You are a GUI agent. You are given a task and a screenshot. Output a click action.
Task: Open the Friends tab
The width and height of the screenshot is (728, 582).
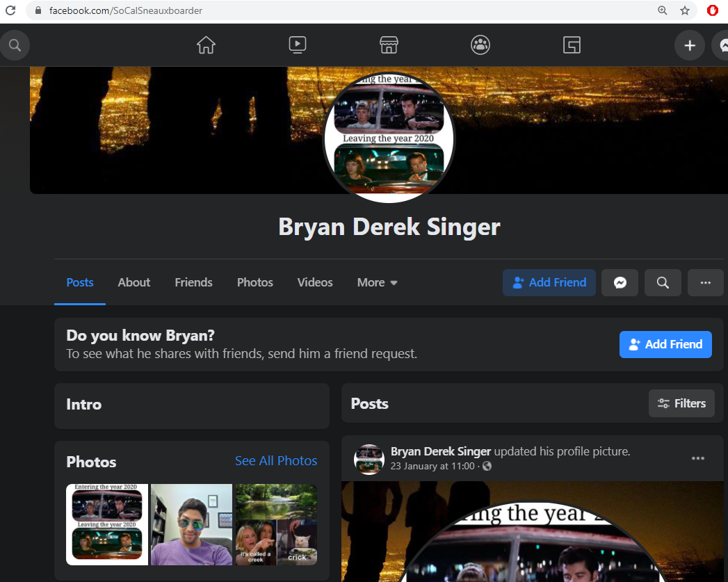point(193,282)
